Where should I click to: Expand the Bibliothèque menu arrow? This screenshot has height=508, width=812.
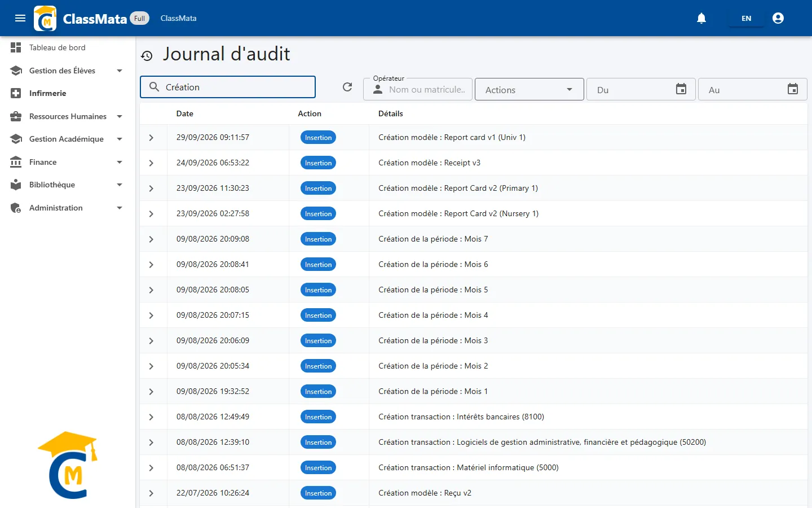pos(120,185)
